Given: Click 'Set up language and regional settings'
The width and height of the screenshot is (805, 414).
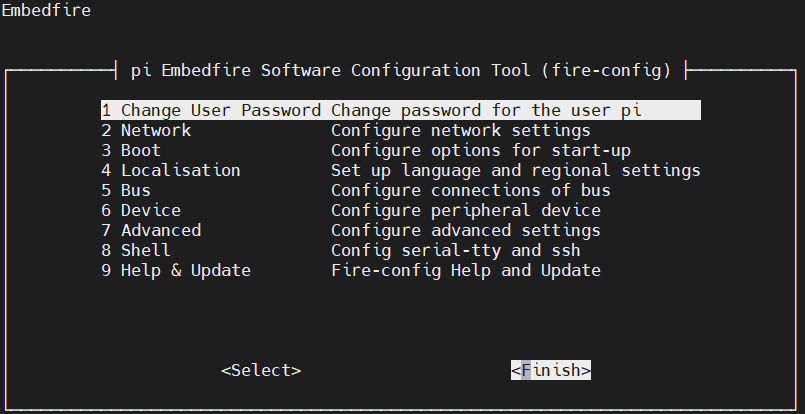Looking at the screenshot, I should 515,171.
